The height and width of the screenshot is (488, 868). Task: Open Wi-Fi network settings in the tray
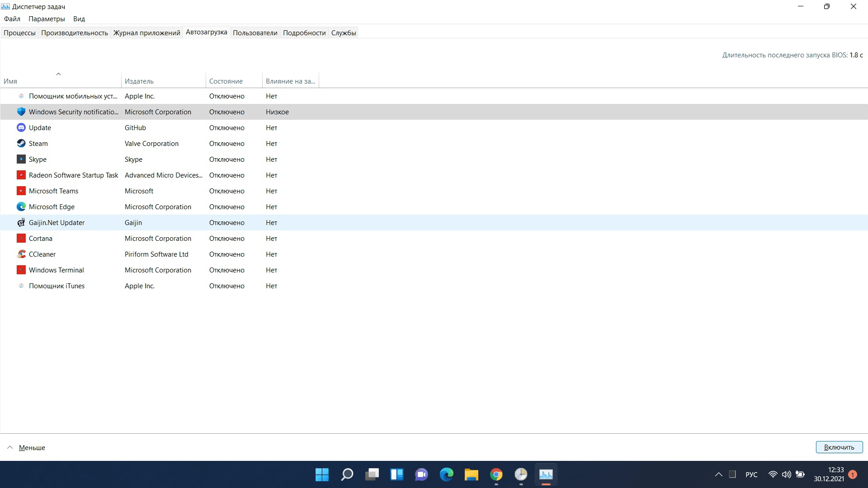[773, 474]
